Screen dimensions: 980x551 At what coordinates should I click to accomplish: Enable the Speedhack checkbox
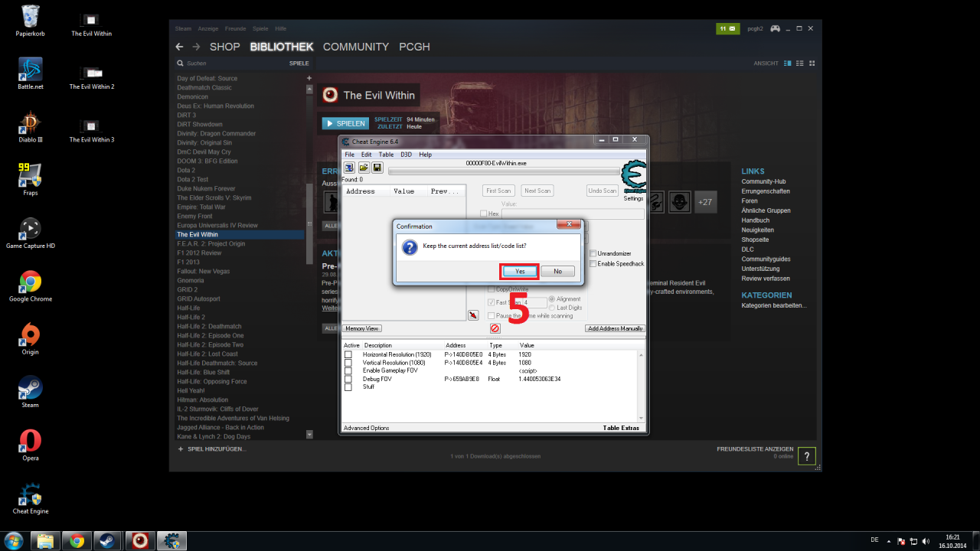coord(593,263)
